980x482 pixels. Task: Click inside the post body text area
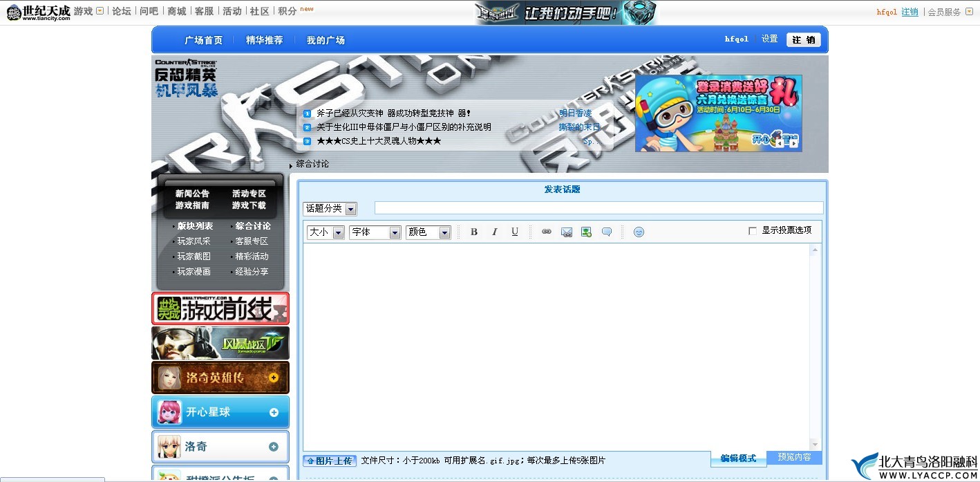tap(556, 346)
